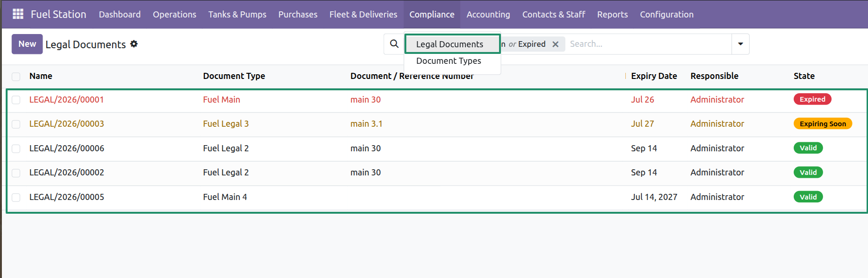The height and width of the screenshot is (278, 868).
Task: Open record LEGAL/2026/00006
Action: tap(67, 148)
